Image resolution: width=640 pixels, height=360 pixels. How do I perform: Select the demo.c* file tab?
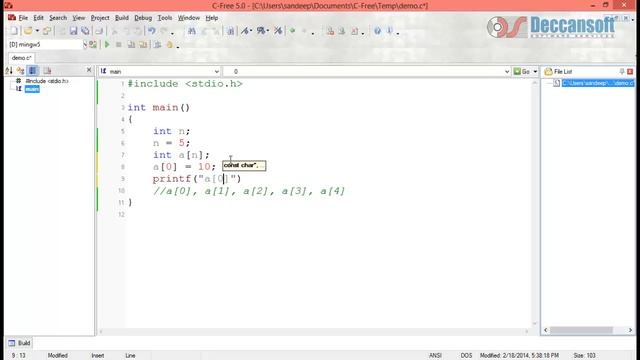point(22,58)
